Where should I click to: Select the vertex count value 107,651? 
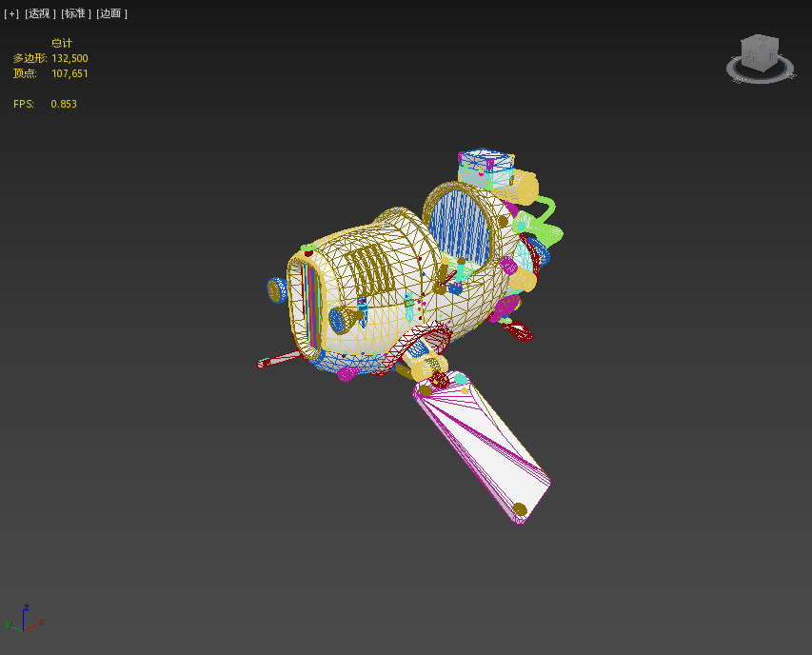[x=69, y=73]
